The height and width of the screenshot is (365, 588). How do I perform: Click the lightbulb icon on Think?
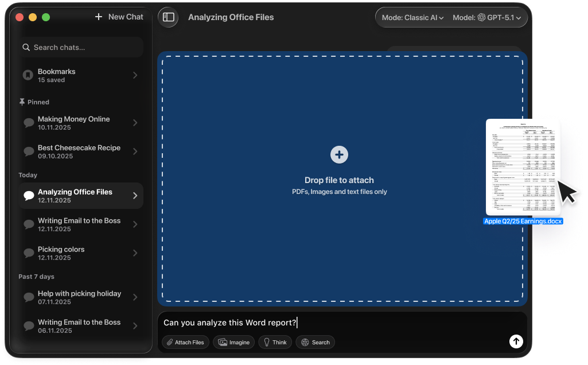click(267, 342)
